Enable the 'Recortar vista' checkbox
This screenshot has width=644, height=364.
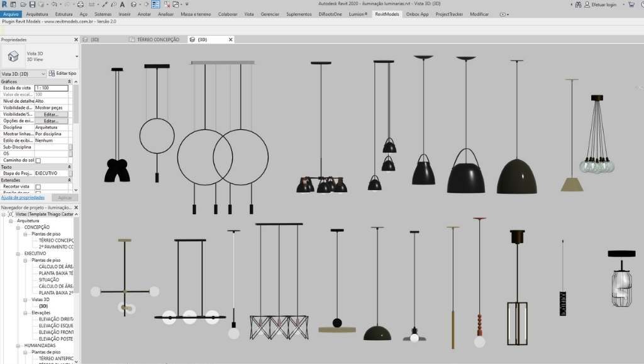[x=38, y=187]
